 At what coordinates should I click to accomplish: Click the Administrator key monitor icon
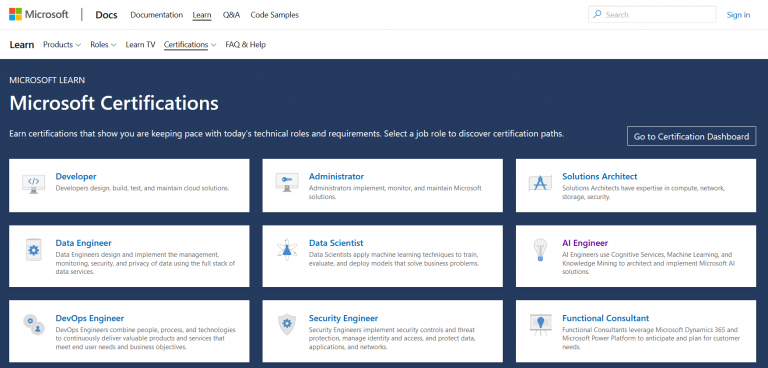[x=287, y=183]
